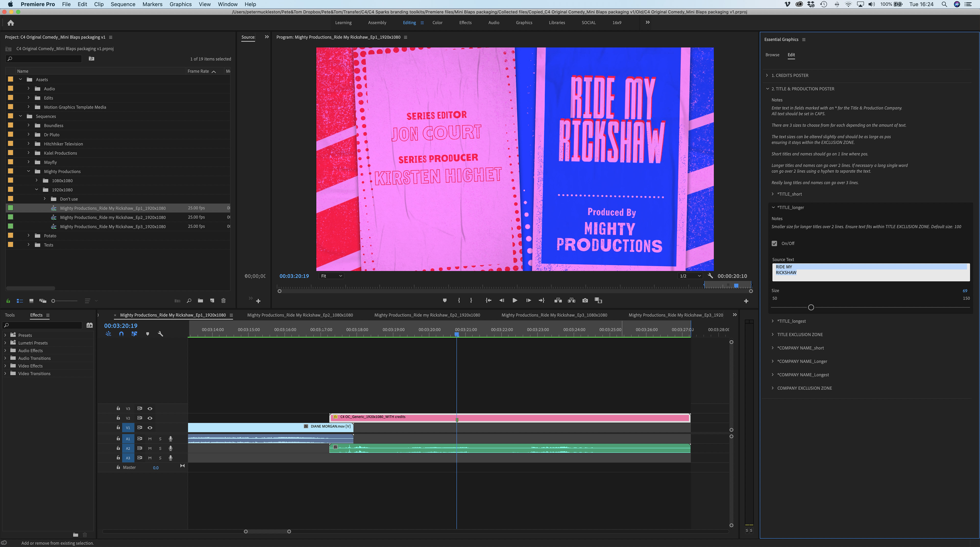Collapse the Mighty Productions bin

coord(29,171)
